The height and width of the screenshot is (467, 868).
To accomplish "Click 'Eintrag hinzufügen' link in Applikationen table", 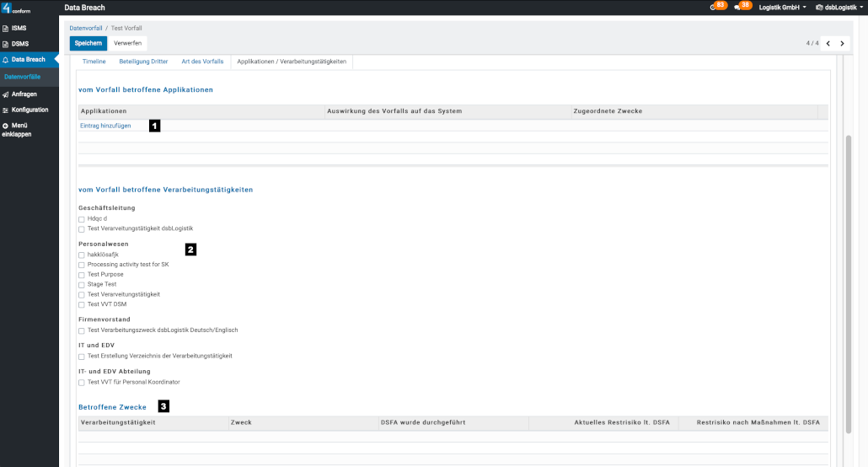I will (x=105, y=126).
